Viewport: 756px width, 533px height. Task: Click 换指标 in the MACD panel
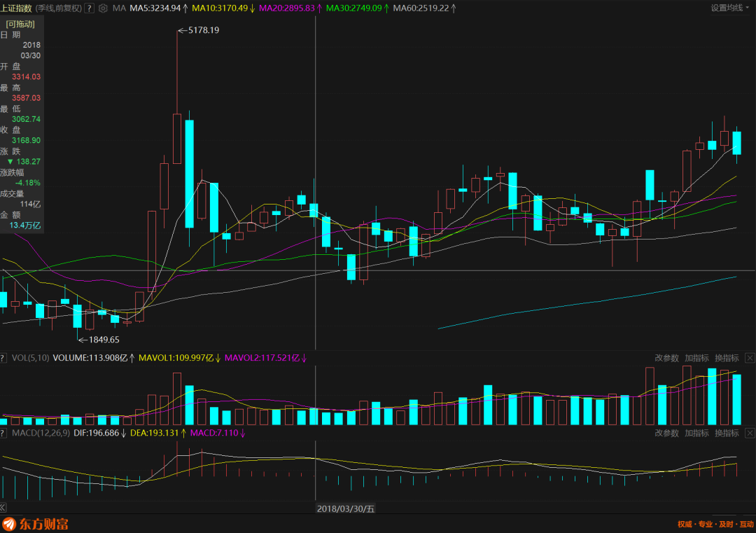point(727,433)
